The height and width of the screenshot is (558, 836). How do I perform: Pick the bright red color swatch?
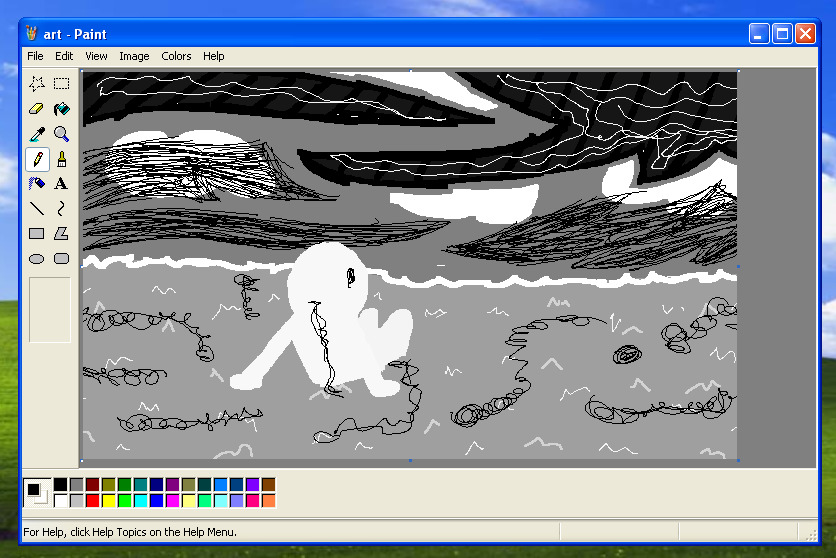click(93, 500)
